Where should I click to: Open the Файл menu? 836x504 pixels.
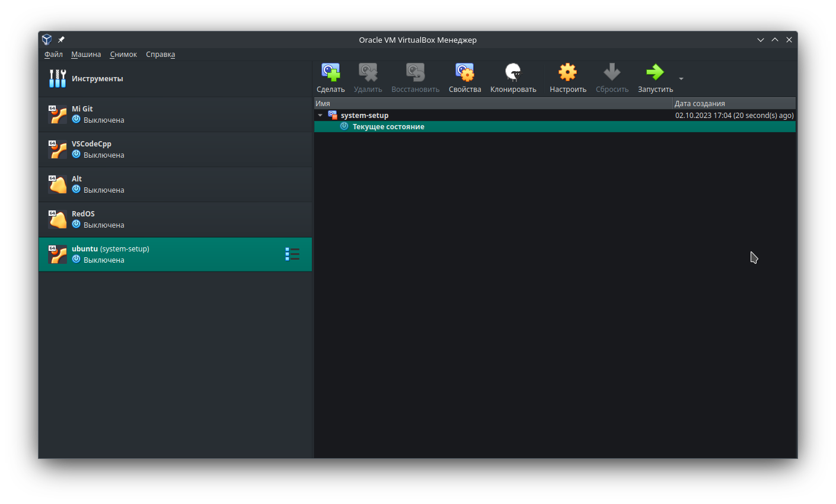click(x=53, y=55)
